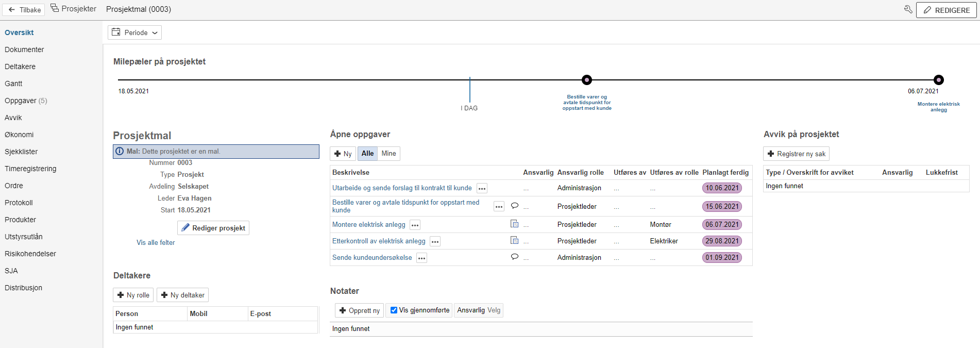Click the Rediger prosjekt button
The width and height of the screenshot is (980, 348).
pyautogui.click(x=213, y=228)
